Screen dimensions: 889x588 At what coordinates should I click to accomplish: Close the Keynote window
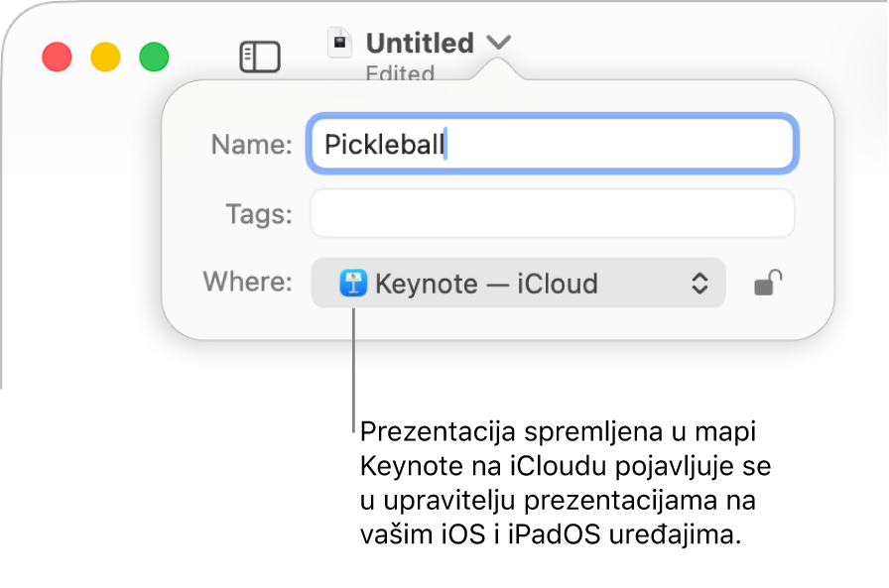point(57,57)
